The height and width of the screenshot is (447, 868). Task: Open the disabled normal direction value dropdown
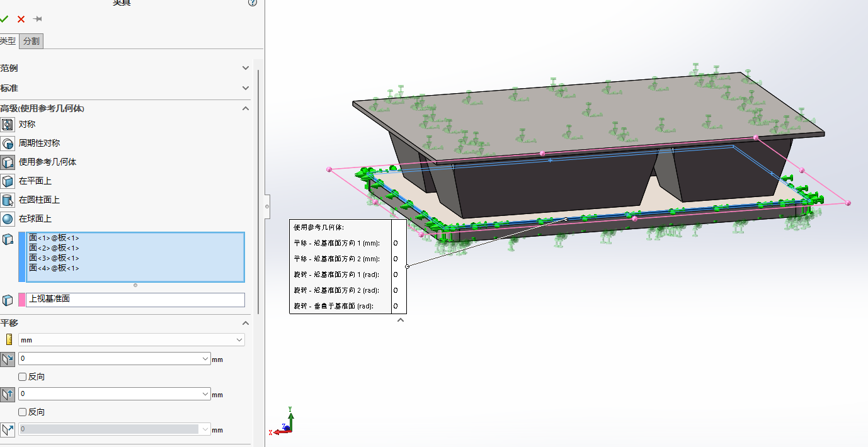[x=204, y=429]
